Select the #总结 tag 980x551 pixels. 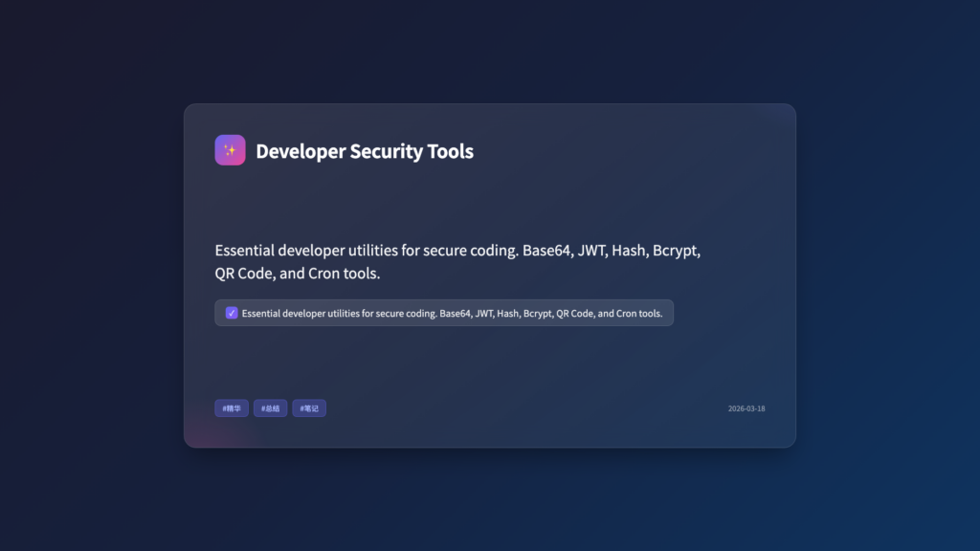pyautogui.click(x=270, y=408)
